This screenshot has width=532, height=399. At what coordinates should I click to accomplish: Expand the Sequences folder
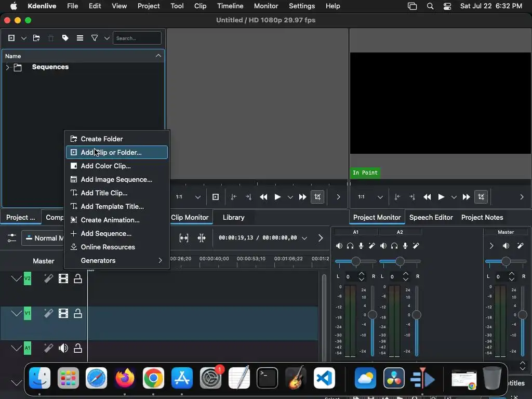pyautogui.click(x=7, y=67)
